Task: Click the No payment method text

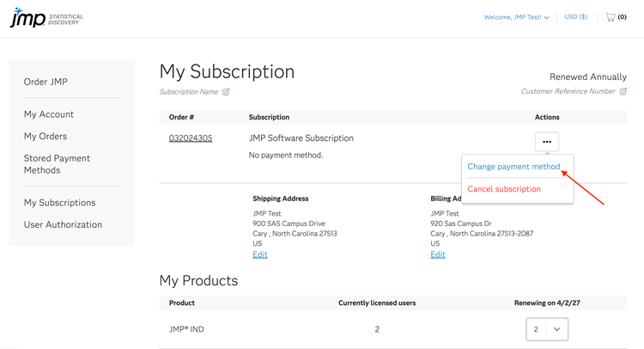Action: pos(286,155)
